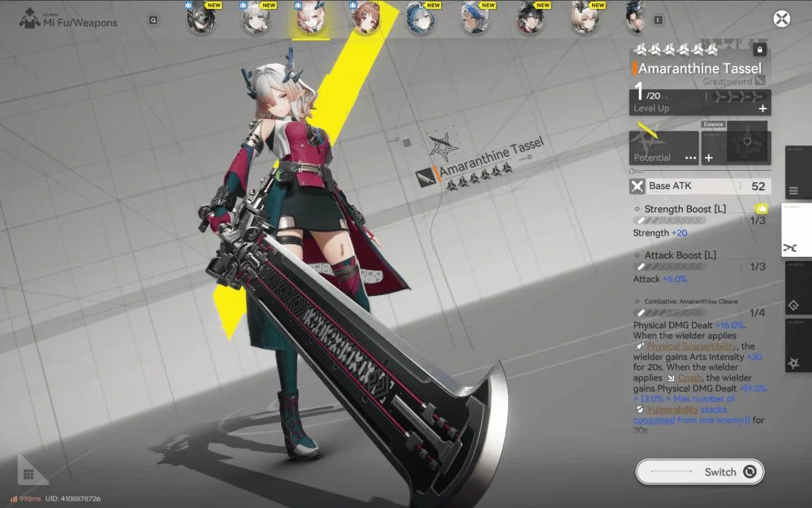812x508 pixels.
Task: Click the Strength +20 stat text
Action: click(x=659, y=232)
